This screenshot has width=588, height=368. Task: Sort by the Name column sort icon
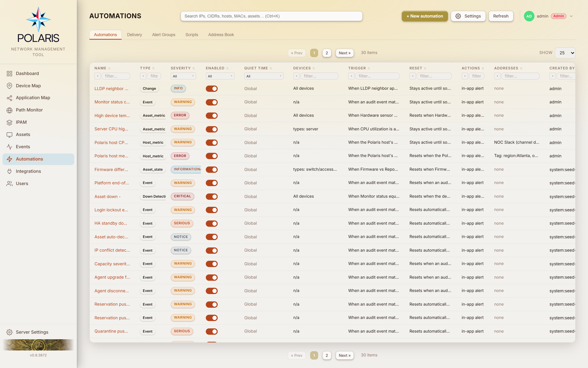[x=109, y=68]
